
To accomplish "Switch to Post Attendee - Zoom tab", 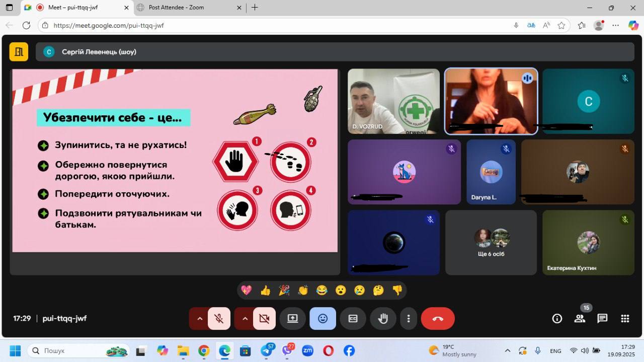I will (176, 8).
